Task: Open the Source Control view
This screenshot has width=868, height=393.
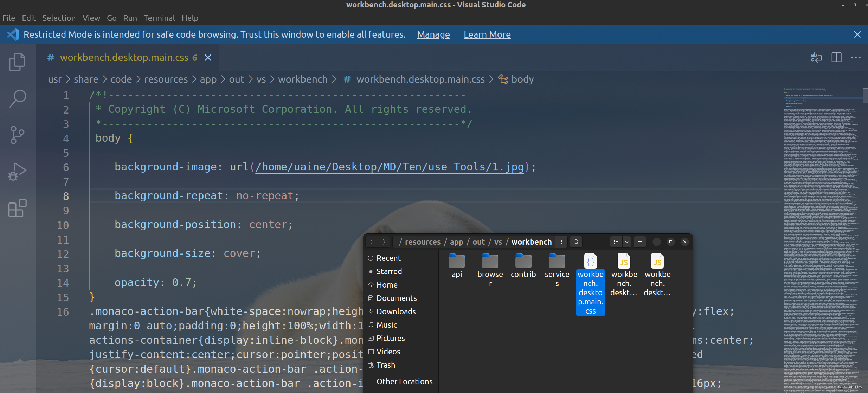Action: click(17, 135)
